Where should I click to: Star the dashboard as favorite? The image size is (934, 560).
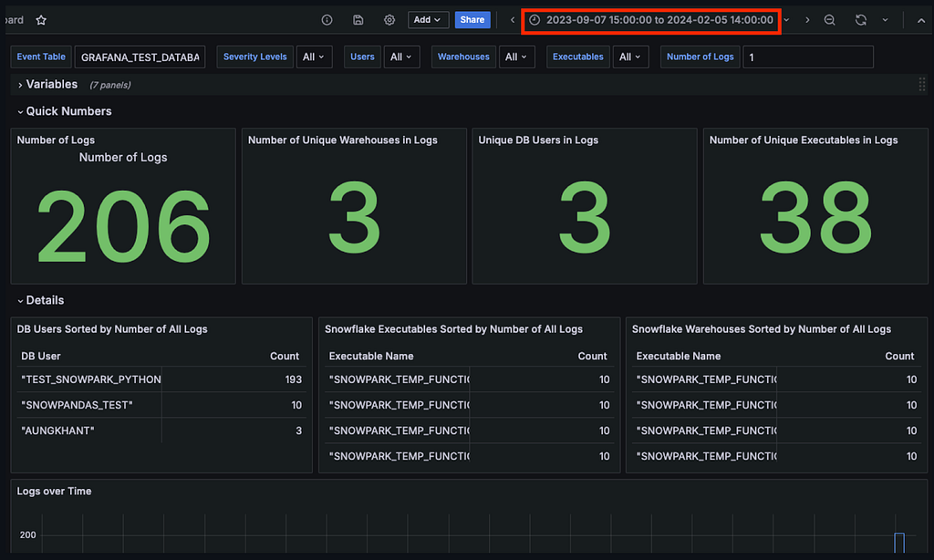click(x=41, y=20)
